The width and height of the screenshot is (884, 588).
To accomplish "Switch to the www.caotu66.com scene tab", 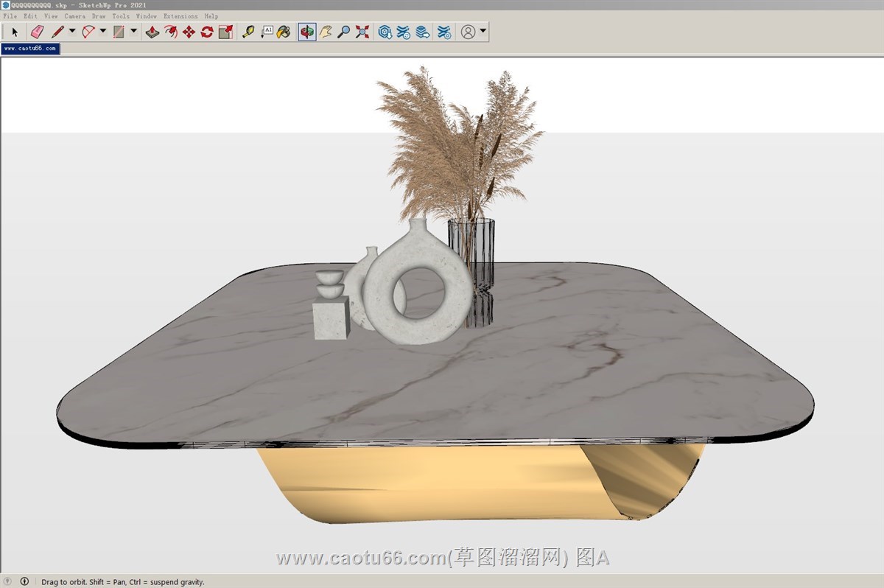I will pos(30,48).
